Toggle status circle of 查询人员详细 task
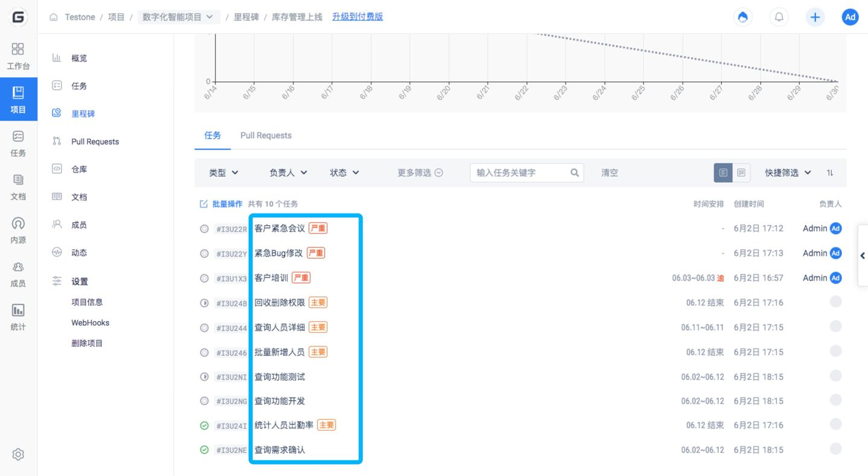Screen dimensions: 868x476 (x=204, y=328)
